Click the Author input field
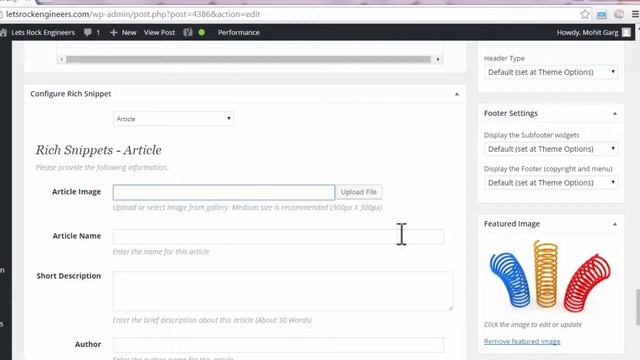Screen dimensions: 640x360 click(x=278, y=345)
